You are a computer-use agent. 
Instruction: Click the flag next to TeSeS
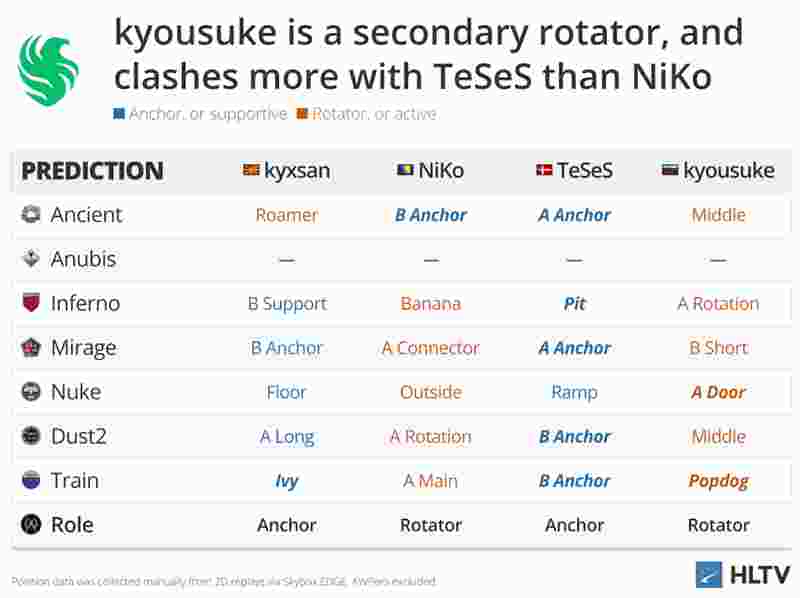[x=544, y=171]
